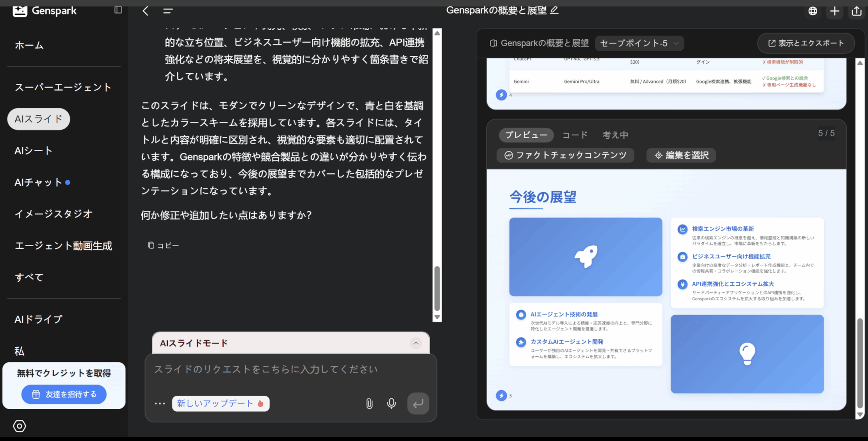Activate the microphone input icon
The width and height of the screenshot is (868, 441).
coord(392,403)
